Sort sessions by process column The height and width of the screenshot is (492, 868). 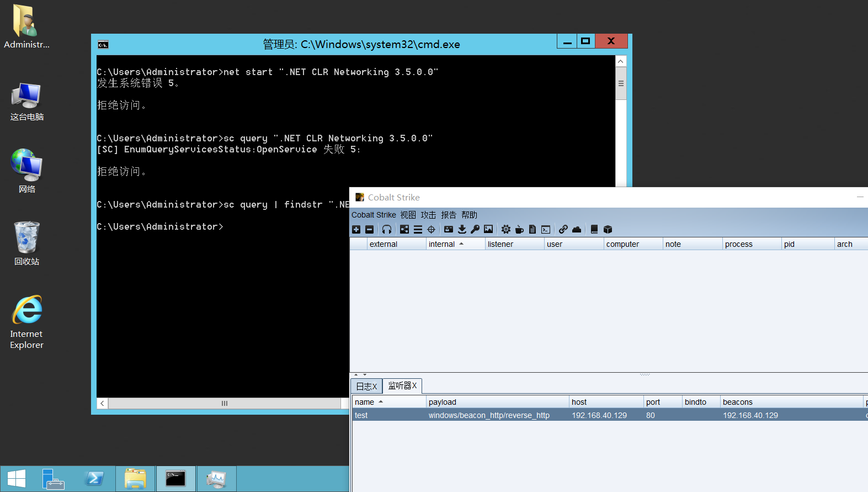coord(752,244)
